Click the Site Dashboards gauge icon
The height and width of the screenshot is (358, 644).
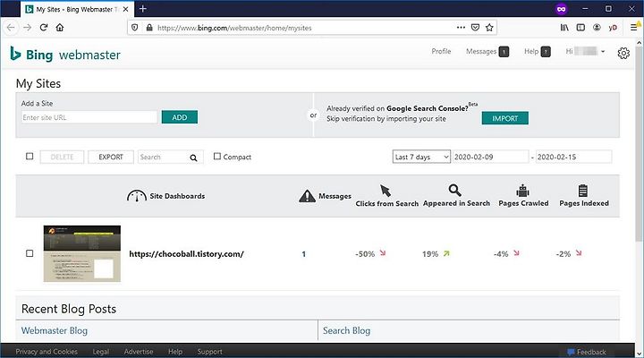(137, 196)
